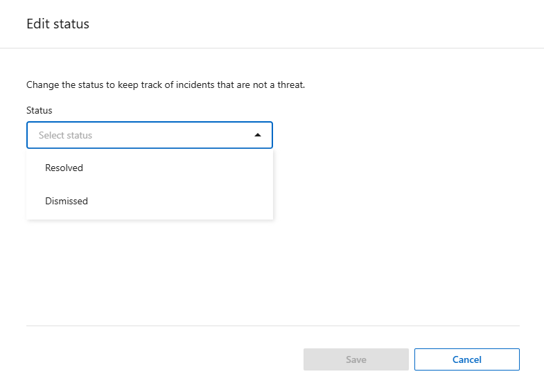Image resolution: width=544 pixels, height=392 pixels.
Task: Click the Status field label
Action: (x=40, y=110)
